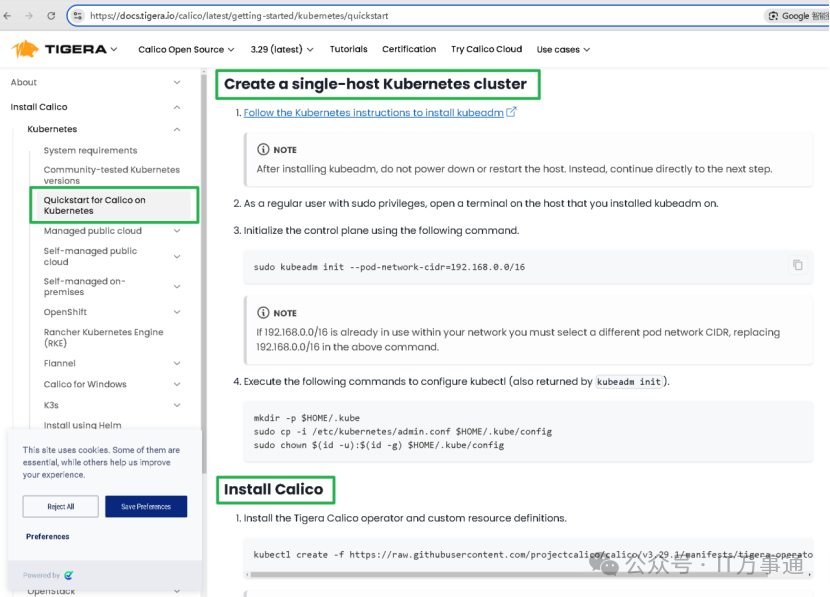Click the 'sudo chown' command line
The width and height of the screenshot is (830, 597).
pos(378,445)
